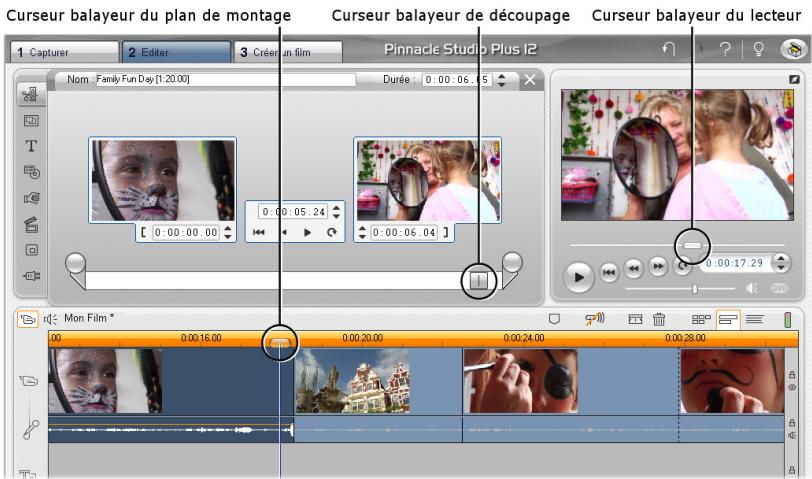Image resolution: width=812 pixels, height=479 pixels.
Task: Open the SmartMovie clapperboard tool
Action: click(31, 224)
